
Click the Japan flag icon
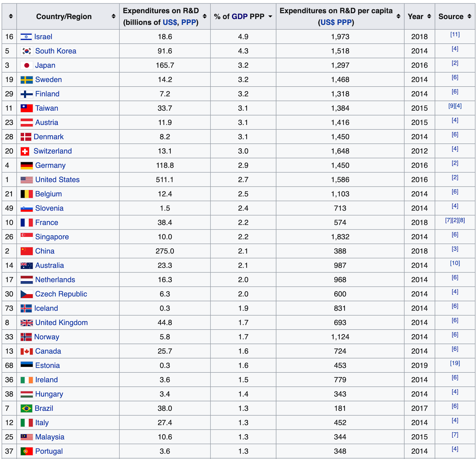[x=26, y=65]
